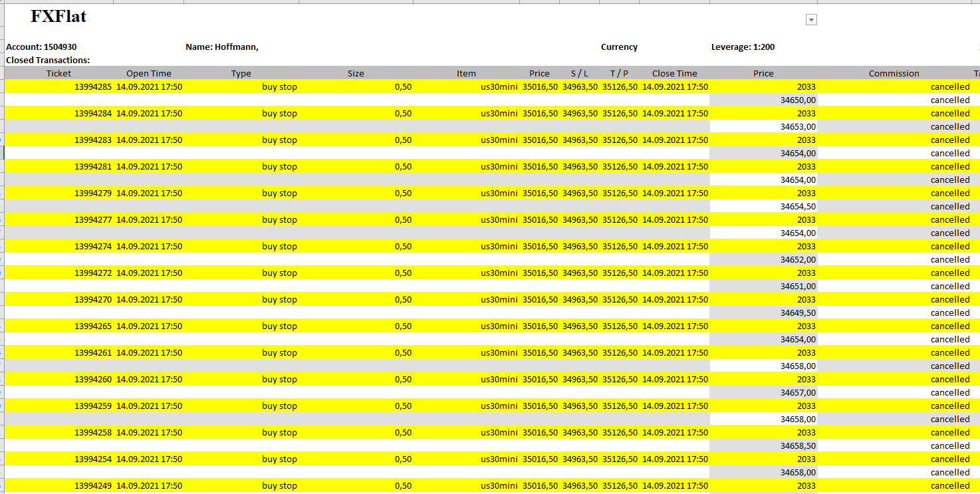Click ticket number 13994259

[93, 406]
